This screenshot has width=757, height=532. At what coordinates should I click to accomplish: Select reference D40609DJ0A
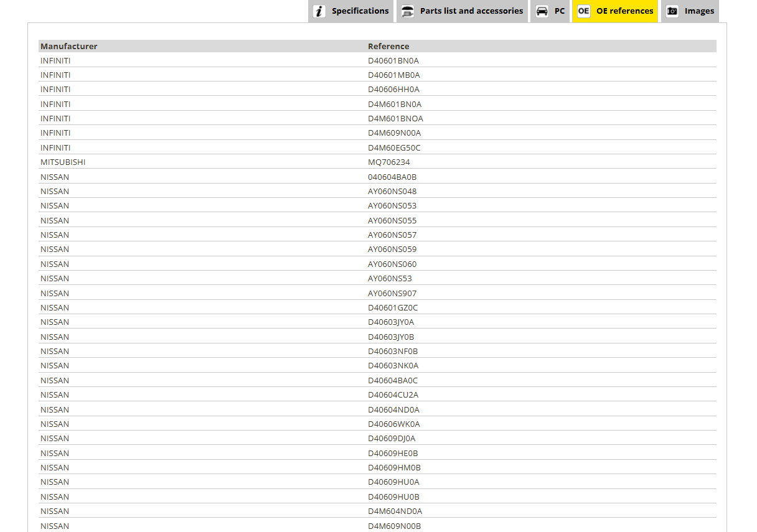click(392, 438)
